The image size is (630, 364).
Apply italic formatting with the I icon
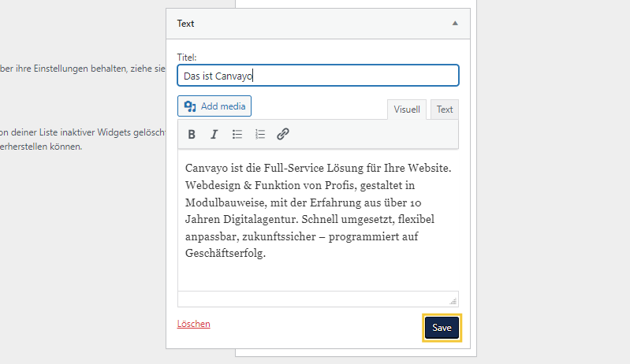click(x=214, y=135)
